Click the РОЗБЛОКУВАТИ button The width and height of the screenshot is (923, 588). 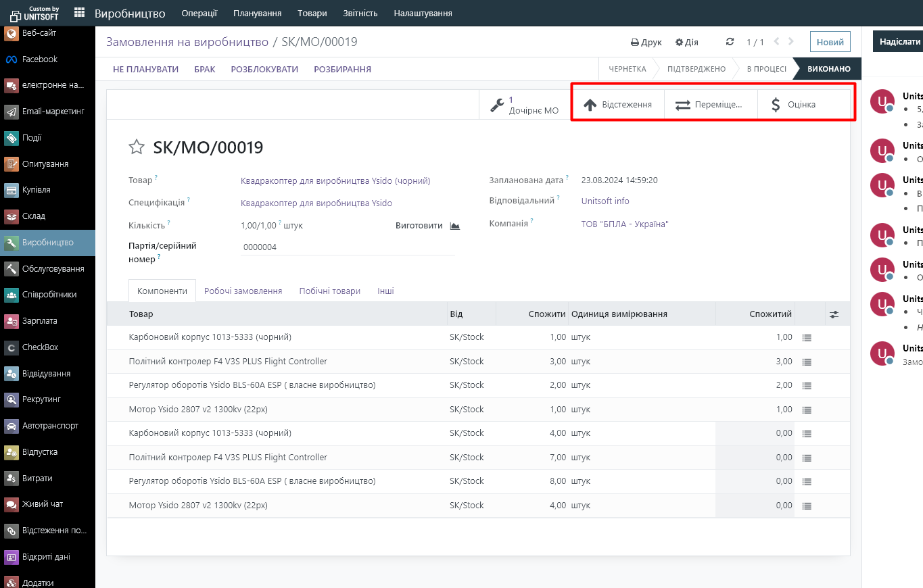[x=264, y=69]
